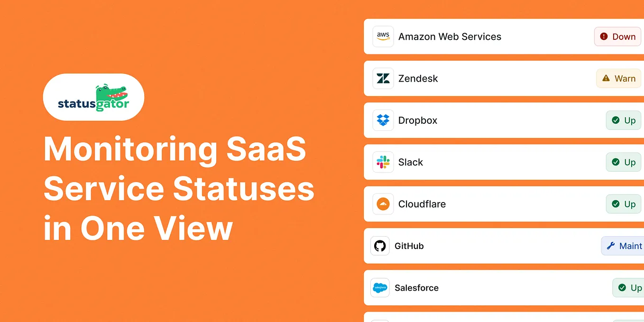Click the Warn badge for Zendesk
The image size is (644, 322).
(619, 78)
